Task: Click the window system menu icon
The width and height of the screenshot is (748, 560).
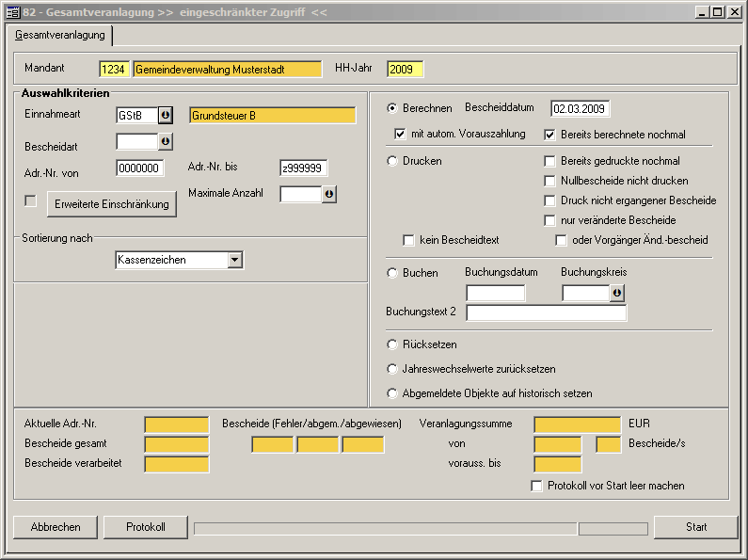Action: 12,11
